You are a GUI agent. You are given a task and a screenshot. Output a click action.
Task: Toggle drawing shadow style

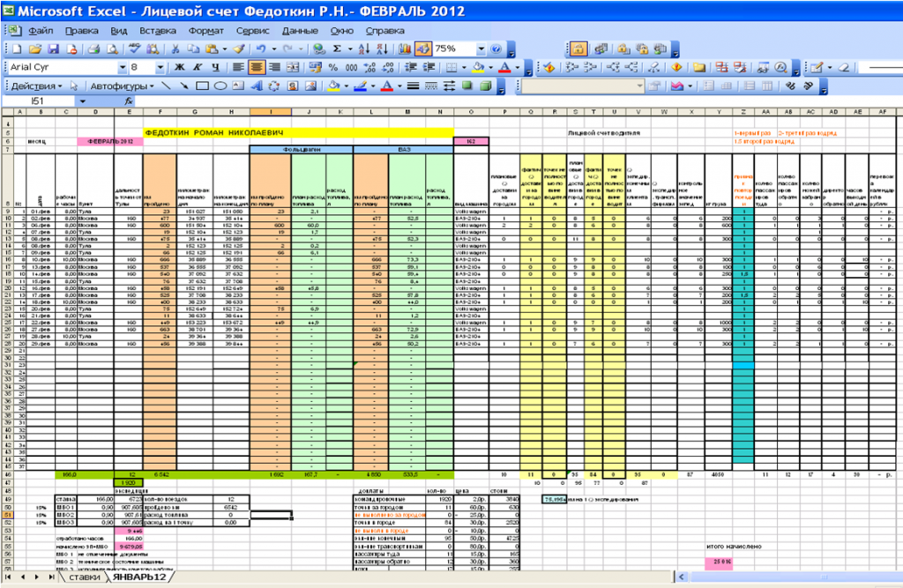click(467, 86)
